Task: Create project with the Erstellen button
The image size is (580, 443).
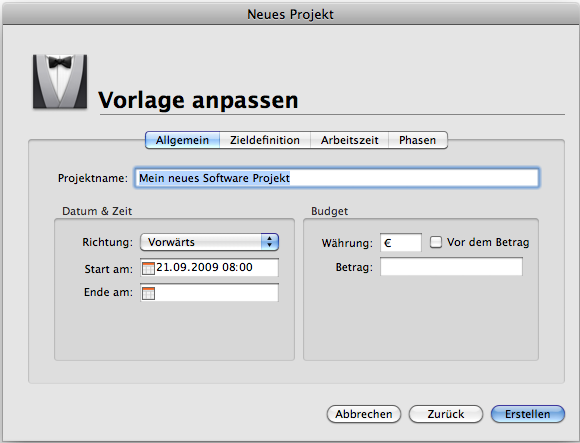Action: tap(528, 414)
